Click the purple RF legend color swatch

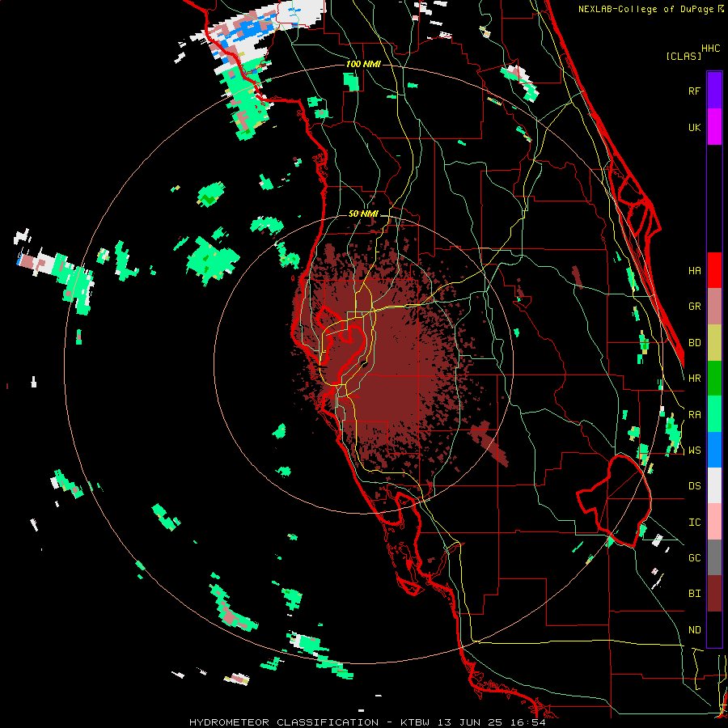pos(714,91)
